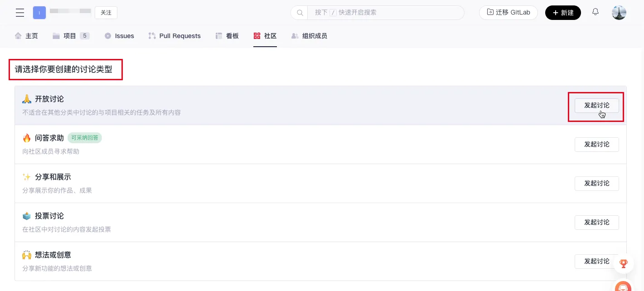Start a discussion under 投票讨论
Image resolution: width=644 pixels, height=291 pixels.
[596, 222]
